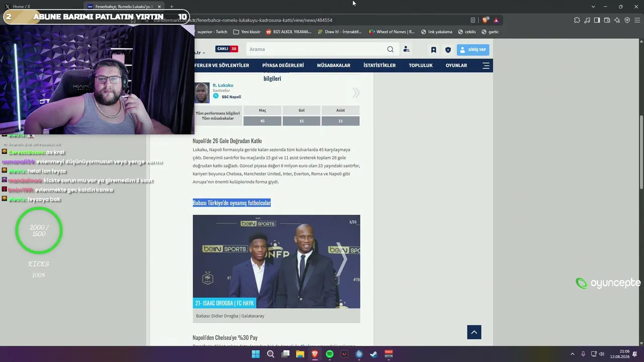Open Windows taskbar search
Screen dimensions: 644x362
[x=270, y=354]
